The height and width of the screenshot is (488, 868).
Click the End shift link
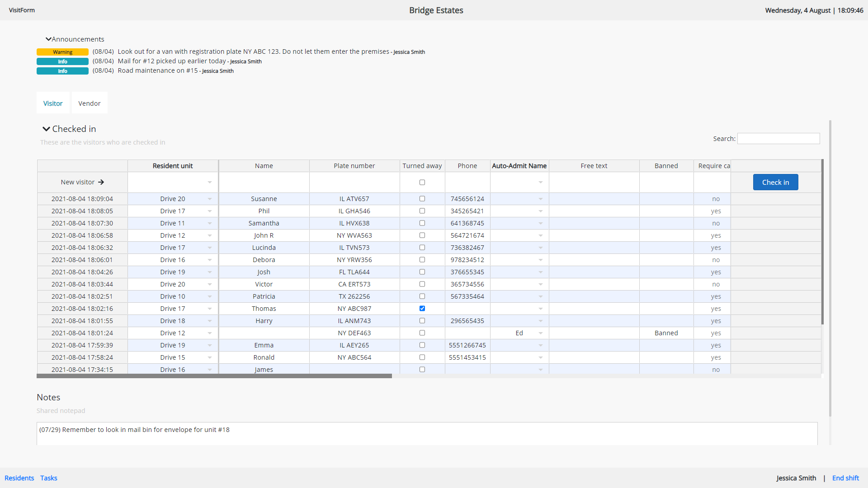[x=845, y=478]
